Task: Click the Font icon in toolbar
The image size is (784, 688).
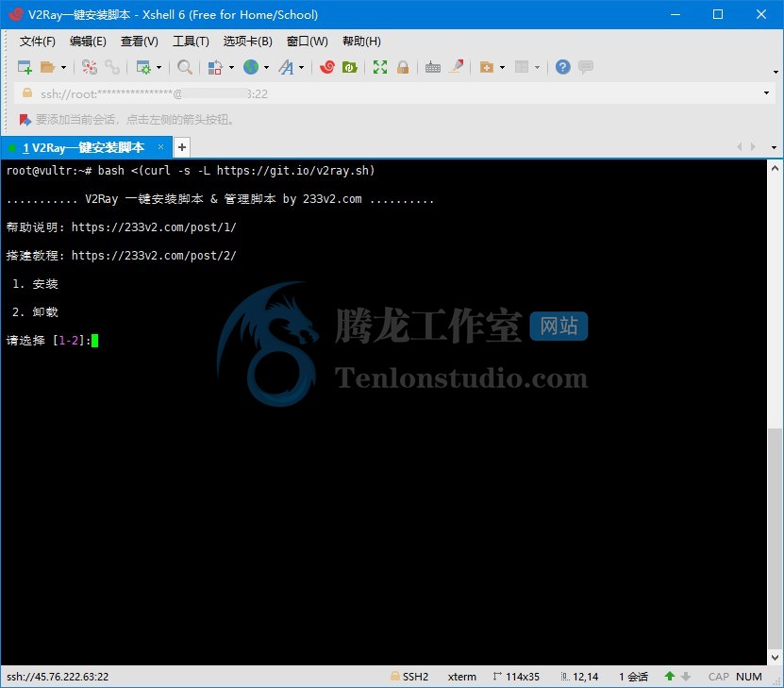Action: (x=286, y=67)
